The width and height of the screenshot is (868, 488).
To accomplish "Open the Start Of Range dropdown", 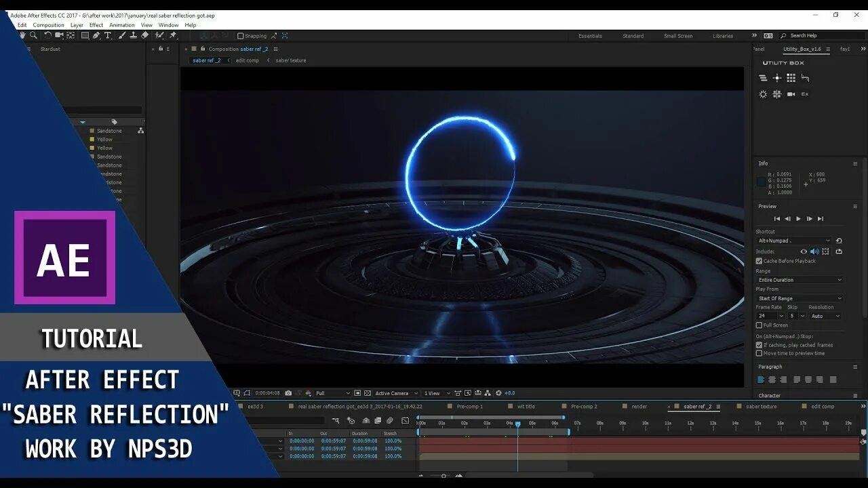I will (x=800, y=298).
